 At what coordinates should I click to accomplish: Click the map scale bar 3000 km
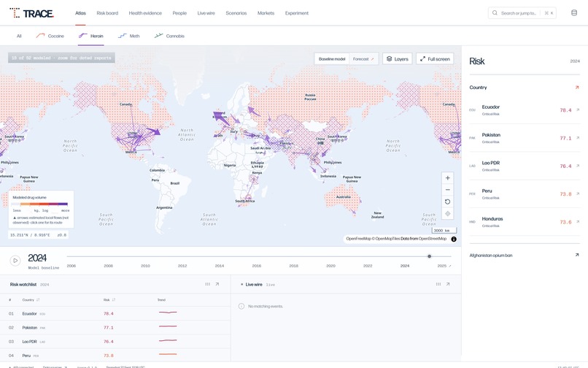tap(444, 230)
